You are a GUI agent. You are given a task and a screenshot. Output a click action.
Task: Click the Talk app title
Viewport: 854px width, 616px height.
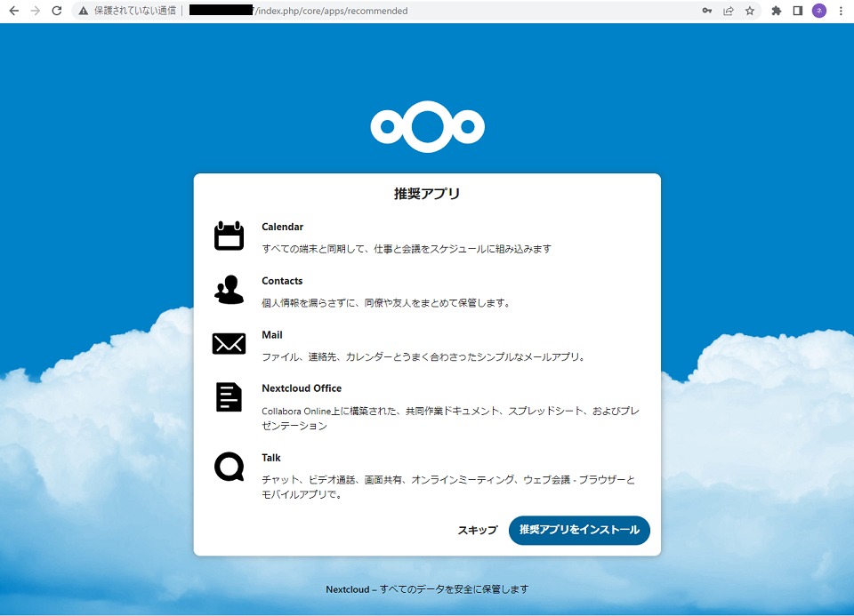pyautogui.click(x=271, y=458)
